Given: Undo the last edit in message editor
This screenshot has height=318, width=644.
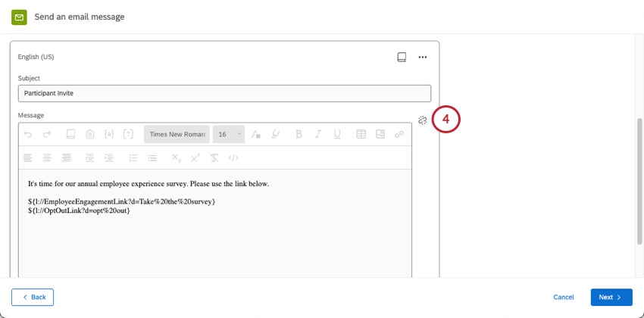Looking at the screenshot, I should [28, 134].
